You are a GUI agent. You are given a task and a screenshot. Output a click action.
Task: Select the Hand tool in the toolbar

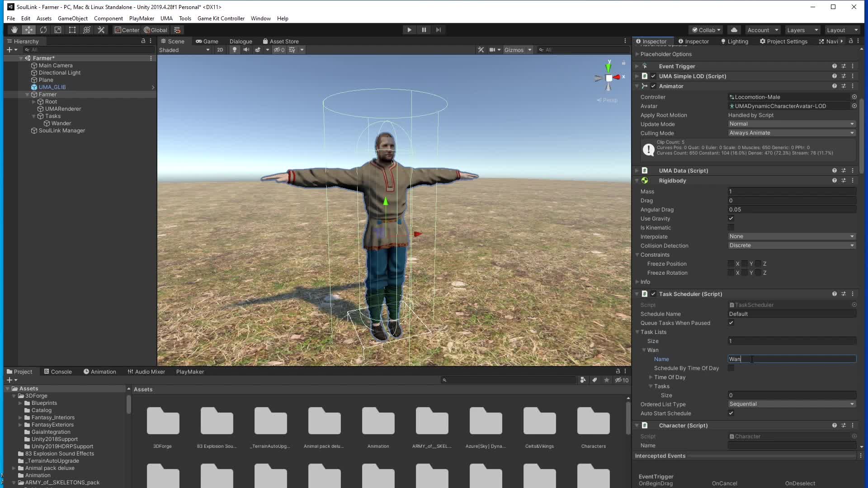point(14,29)
